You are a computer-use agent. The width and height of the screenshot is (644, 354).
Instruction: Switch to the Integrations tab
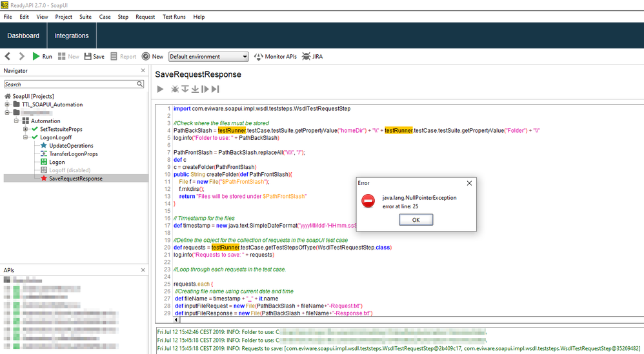coord(72,35)
